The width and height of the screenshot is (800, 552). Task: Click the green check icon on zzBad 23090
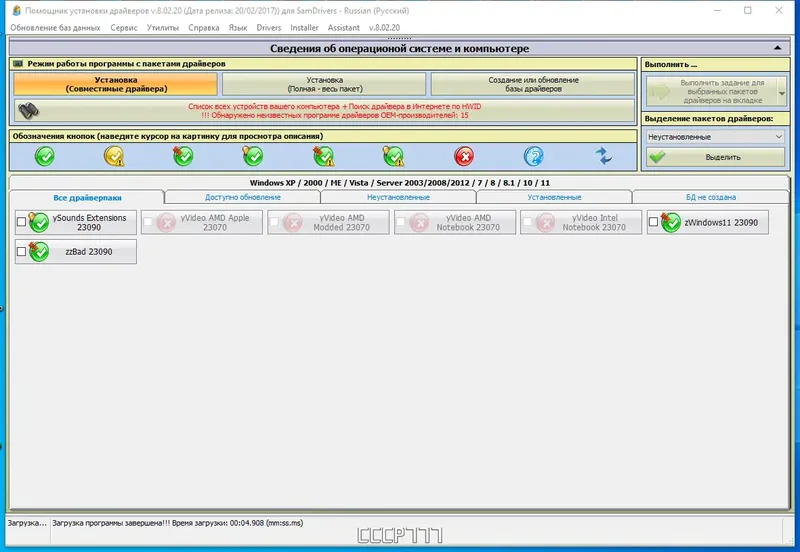(38, 252)
